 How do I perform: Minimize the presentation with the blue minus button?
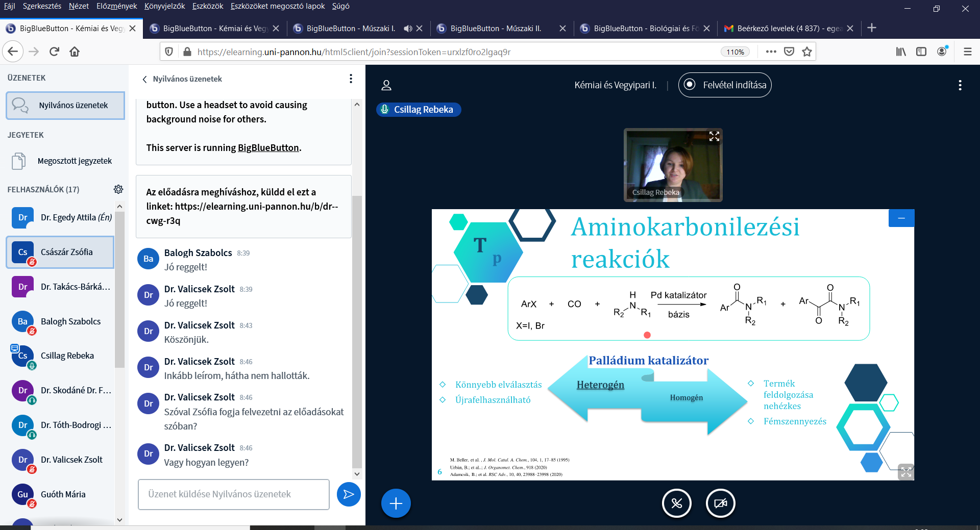coord(901,218)
